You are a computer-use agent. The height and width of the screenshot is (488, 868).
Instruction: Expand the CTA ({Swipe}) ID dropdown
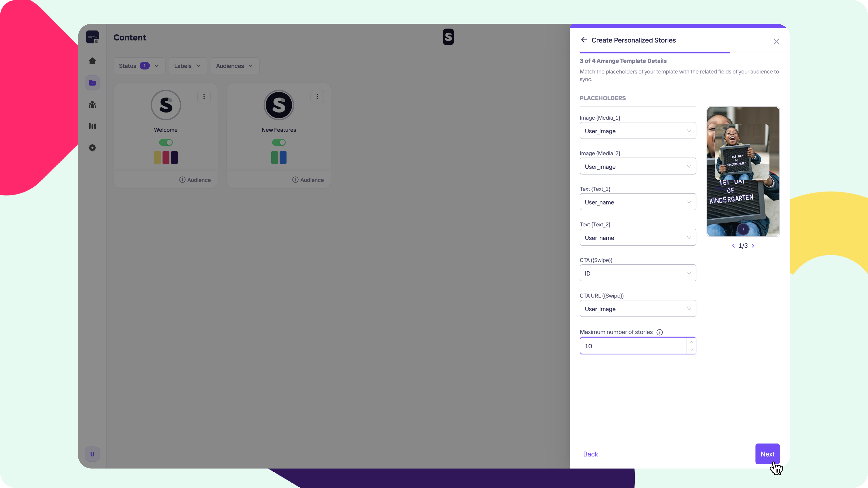(637, 273)
